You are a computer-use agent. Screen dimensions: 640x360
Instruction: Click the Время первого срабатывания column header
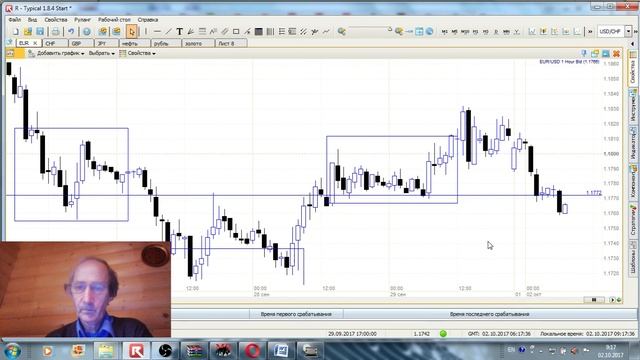296,314
